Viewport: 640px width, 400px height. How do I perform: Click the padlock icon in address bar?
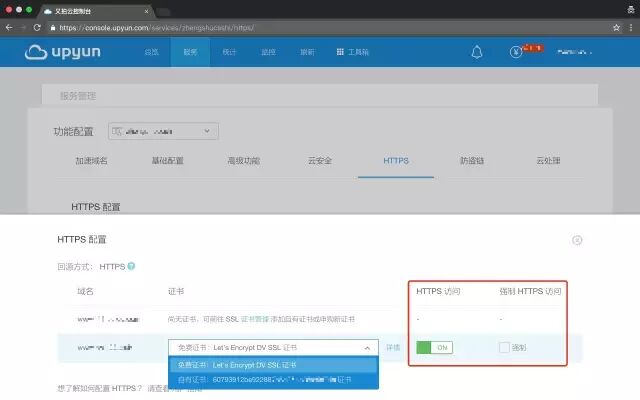(x=53, y=28)
